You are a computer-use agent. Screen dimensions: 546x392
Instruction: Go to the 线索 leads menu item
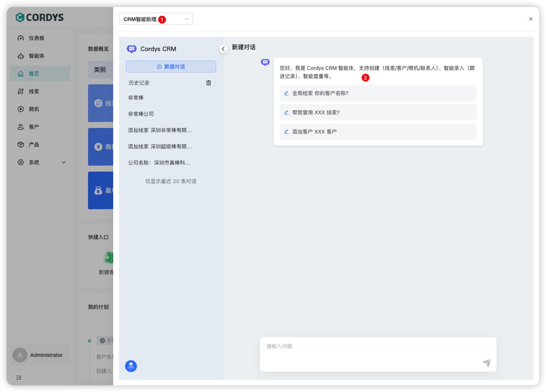point(34,91)
